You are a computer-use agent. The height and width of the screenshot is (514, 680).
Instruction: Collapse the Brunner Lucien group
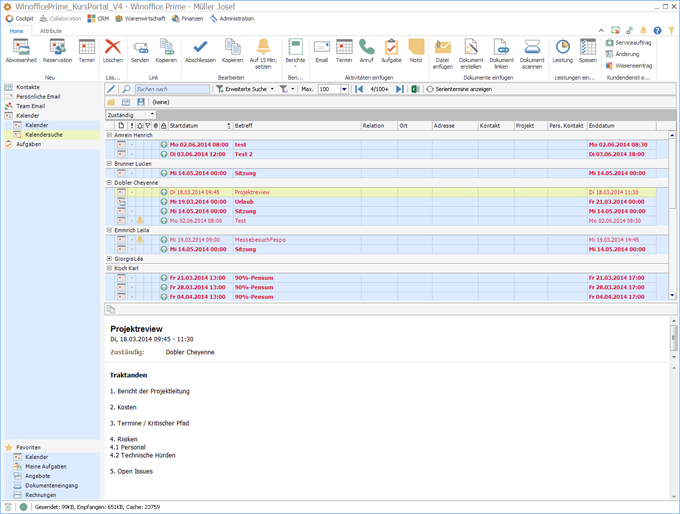(109, 164)
